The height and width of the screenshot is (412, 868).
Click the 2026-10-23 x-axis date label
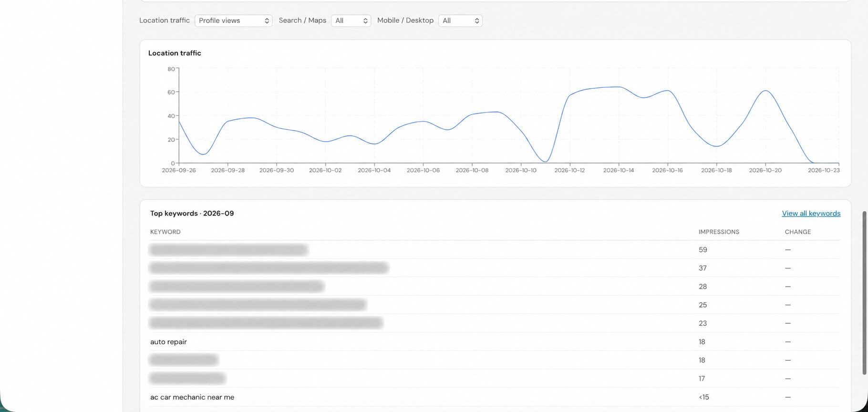coord(824,170)
